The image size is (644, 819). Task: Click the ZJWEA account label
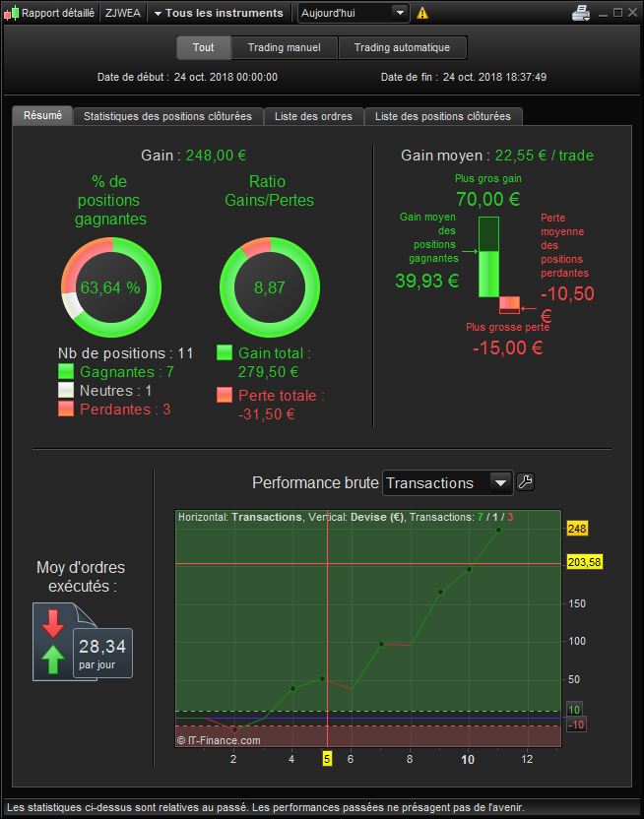123,13
